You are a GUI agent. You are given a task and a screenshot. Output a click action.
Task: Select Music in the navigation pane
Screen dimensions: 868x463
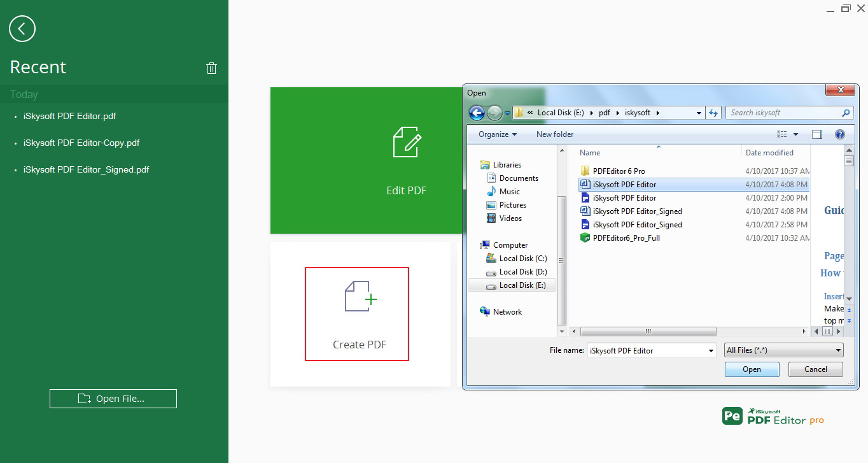coord(503,192)
